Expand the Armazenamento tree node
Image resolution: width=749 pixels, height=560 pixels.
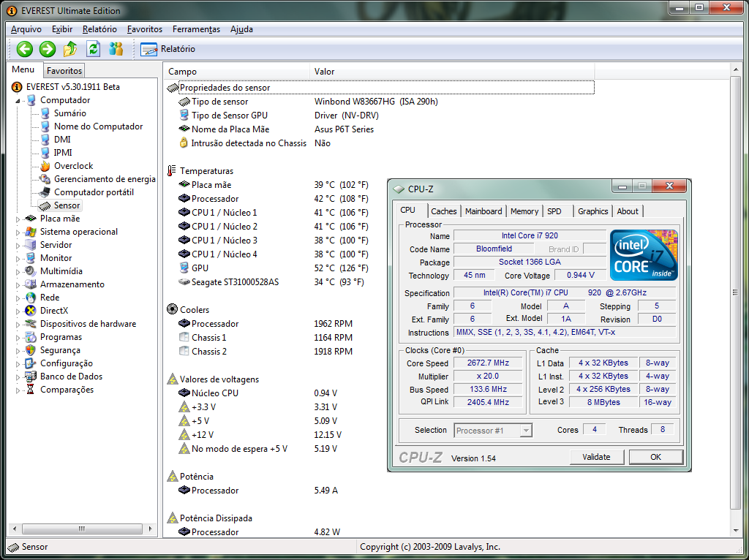[x=18, y=284]
